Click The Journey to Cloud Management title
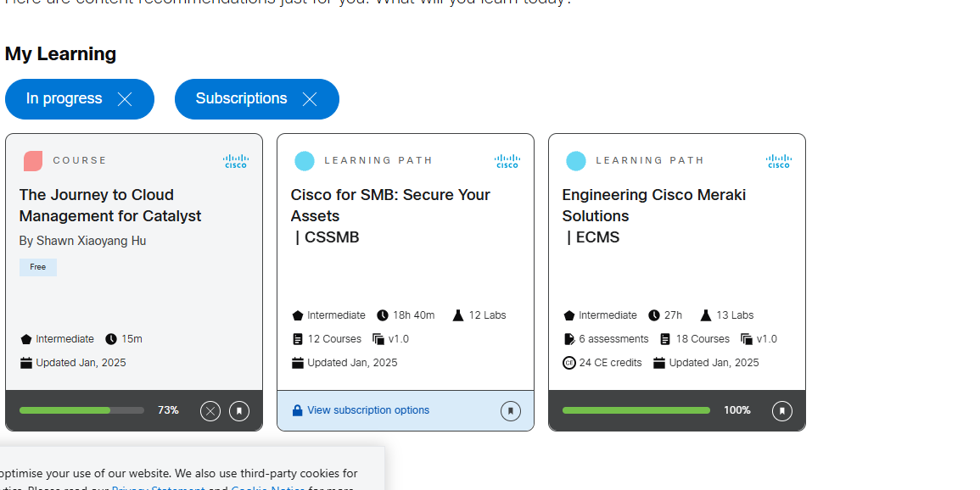 (110, 205)
